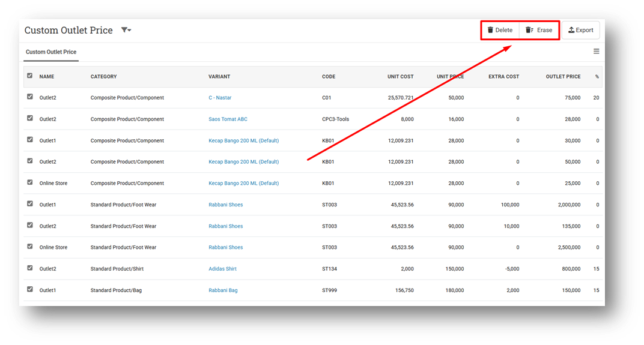Uncheck the C - Nastar row checkbox
This screenshot has height=345, width=644.
[29, 97]
